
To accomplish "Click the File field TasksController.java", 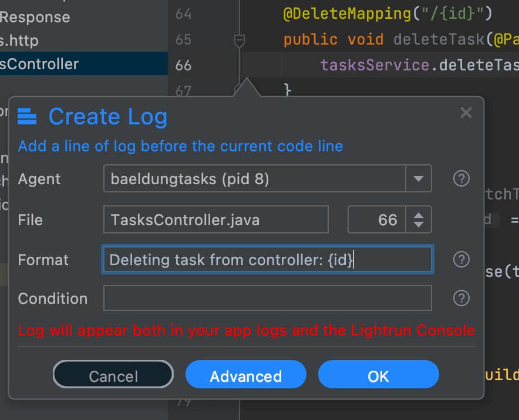I will point(215,220).
